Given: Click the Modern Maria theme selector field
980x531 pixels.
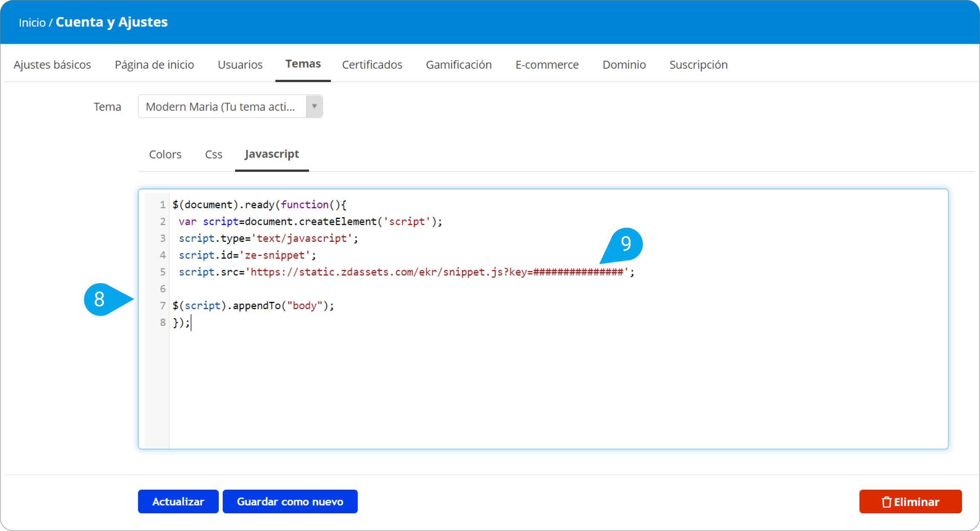Looking at the screenshot, I should coord(230,106).
